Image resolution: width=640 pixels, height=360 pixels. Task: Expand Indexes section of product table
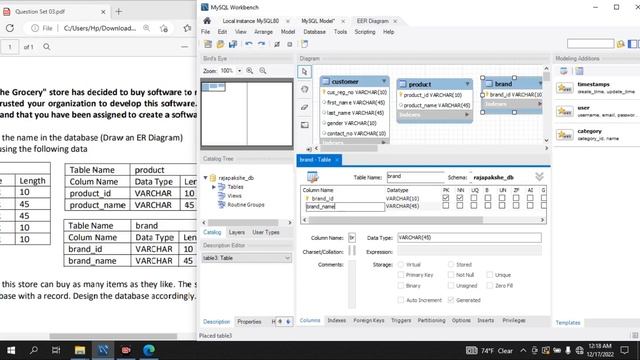(467, 115)
